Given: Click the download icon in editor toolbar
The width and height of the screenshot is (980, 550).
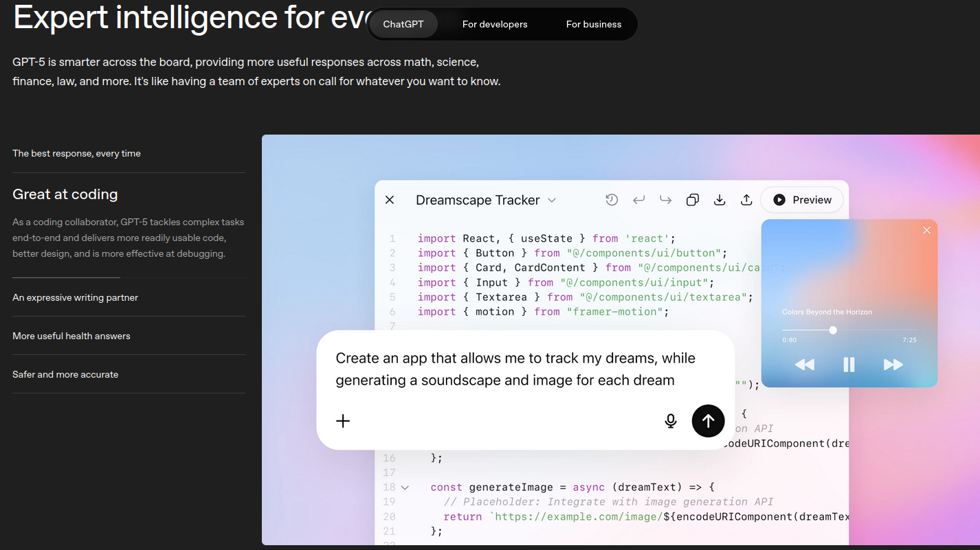Looking at the screenshot, I should click(720, 200).
